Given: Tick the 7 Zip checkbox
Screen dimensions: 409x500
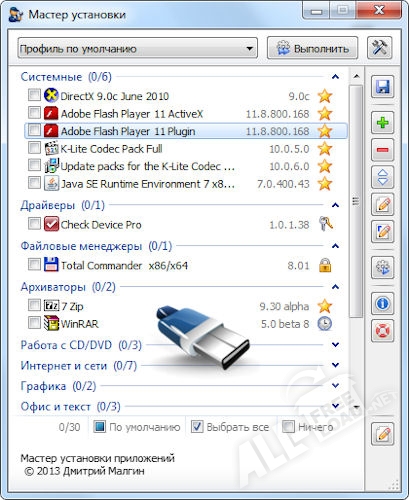Looking at the screenshot, I should pos(34,305).
